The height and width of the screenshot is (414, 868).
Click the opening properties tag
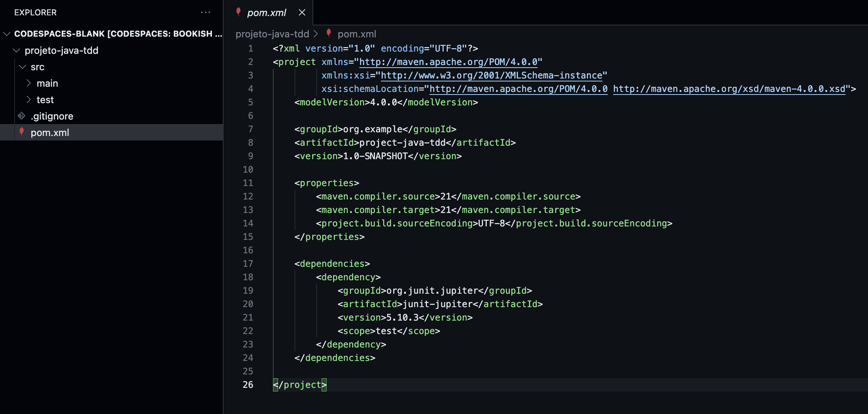tap(327, 183)
